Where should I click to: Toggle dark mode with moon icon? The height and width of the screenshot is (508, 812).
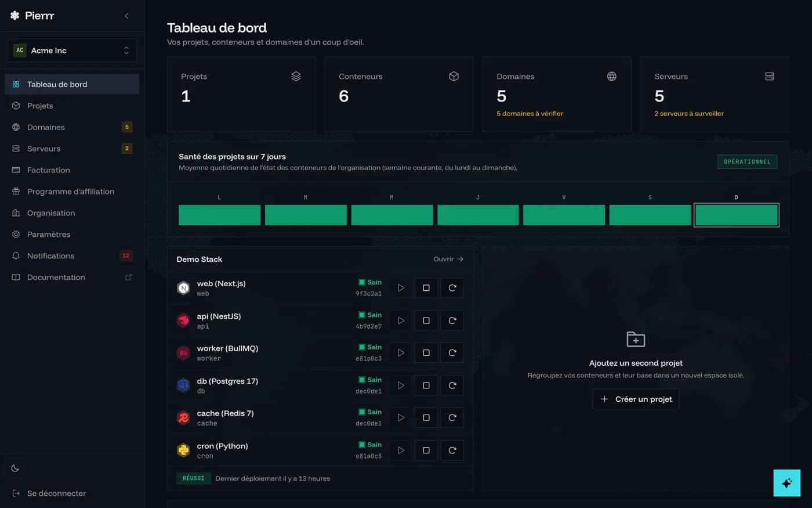point(16,468)
